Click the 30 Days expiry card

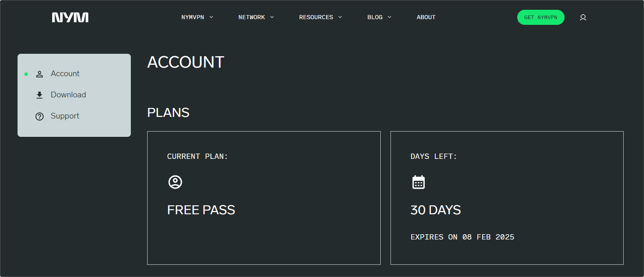click(x=507, y=198)
